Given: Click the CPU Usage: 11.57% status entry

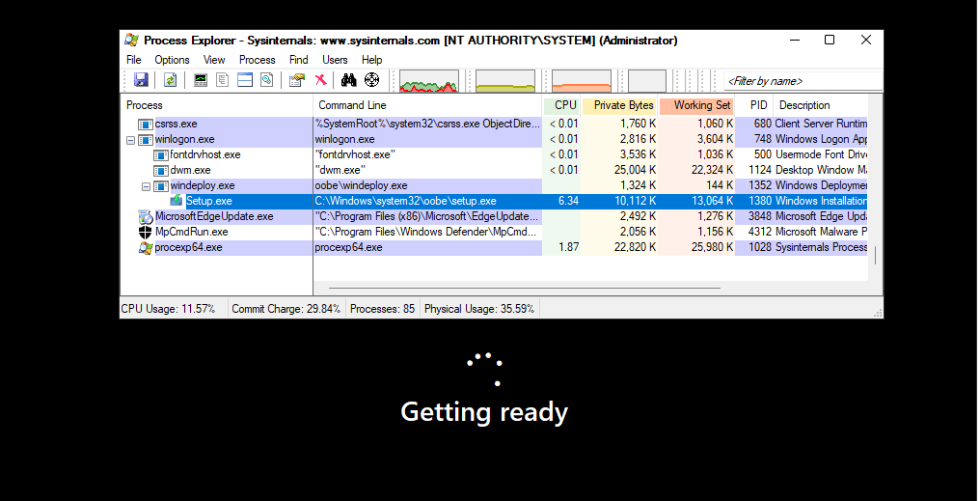Looking at the screenshot, I should [168, 309].
